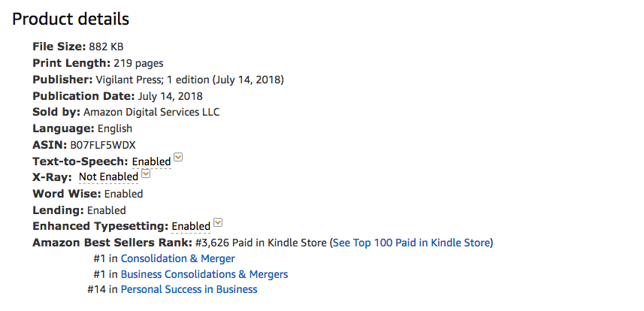Open the X-Ray info arrow icon
The image size is (644, 311).
(x=146, y=174)
